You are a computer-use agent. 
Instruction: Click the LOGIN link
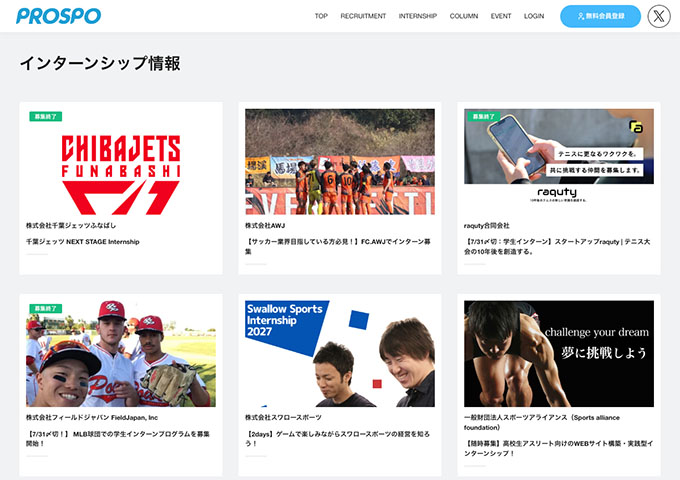coord(534,16)
